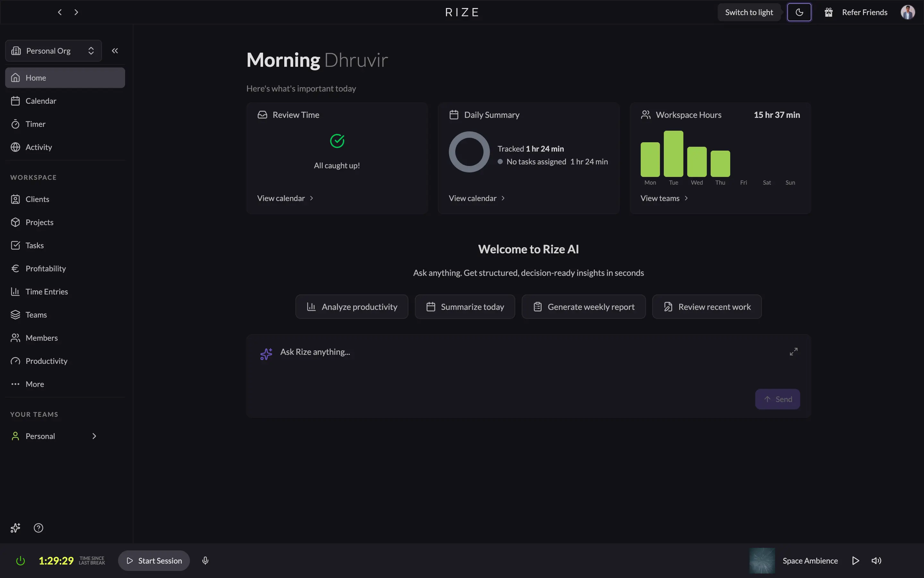The image size is (924, 578).
Task: Click the Generate weekly report button
Action: [583, 307]
